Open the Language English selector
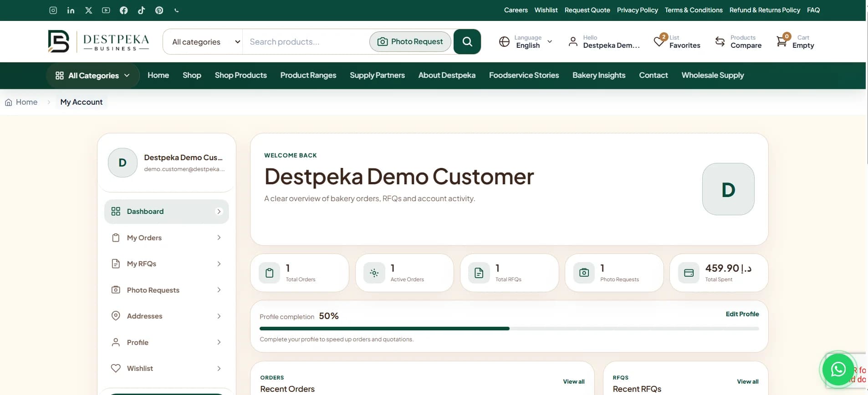Screen dimensions: 868x395 (x=526, y=41)
